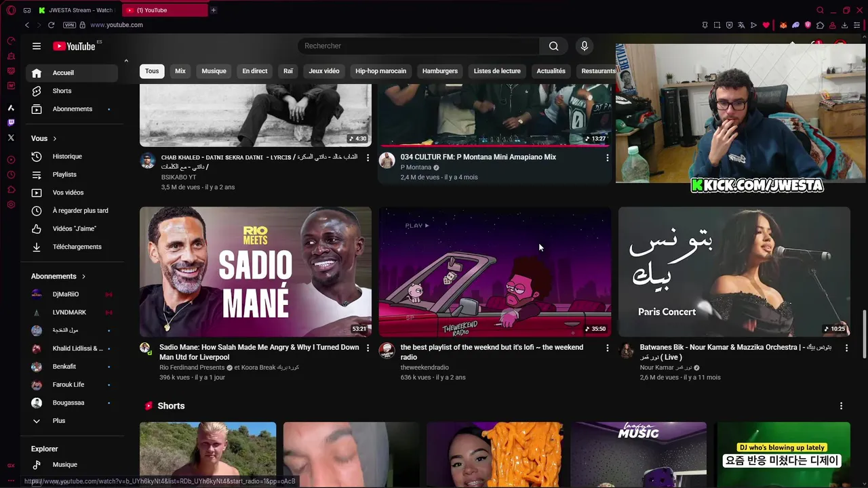Screen dimensions: 868x488
Task: Click Rio Ferdinand Presents channel avatar
Action: pos(145,348)
